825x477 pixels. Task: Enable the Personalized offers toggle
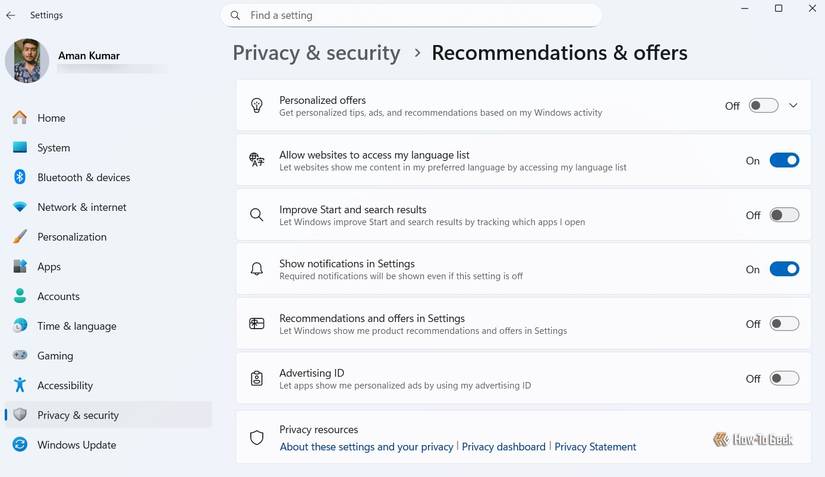[763, 106]
